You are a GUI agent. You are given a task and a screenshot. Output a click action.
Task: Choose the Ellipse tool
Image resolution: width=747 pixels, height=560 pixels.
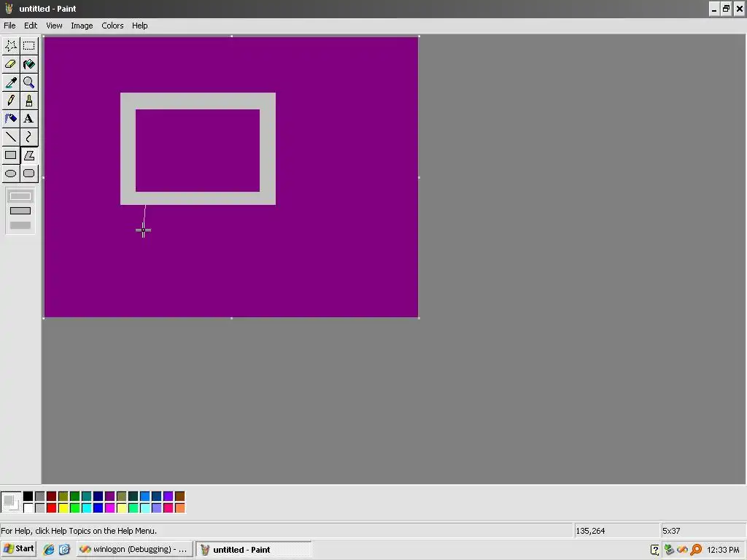(11, 174)
